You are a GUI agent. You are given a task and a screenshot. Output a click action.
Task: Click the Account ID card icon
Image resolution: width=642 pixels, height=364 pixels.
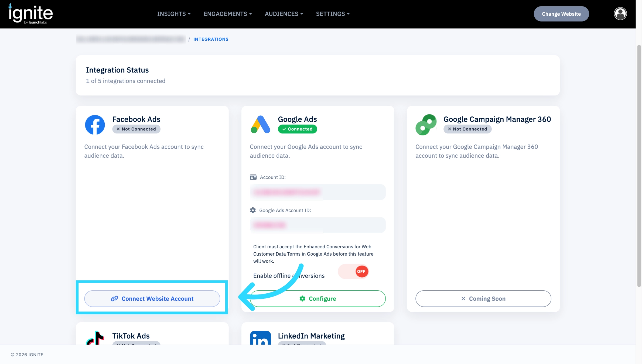[253, 177]
